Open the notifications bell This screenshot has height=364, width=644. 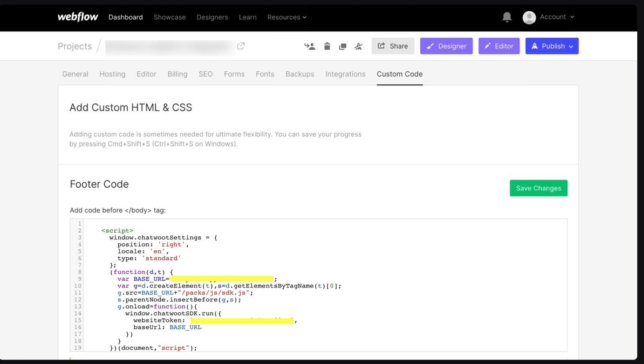507,17
